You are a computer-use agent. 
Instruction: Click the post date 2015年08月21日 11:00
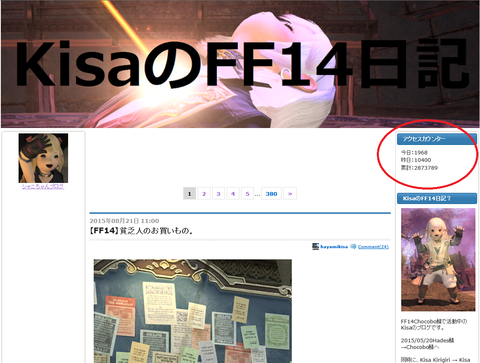click(x=124, y=221)
